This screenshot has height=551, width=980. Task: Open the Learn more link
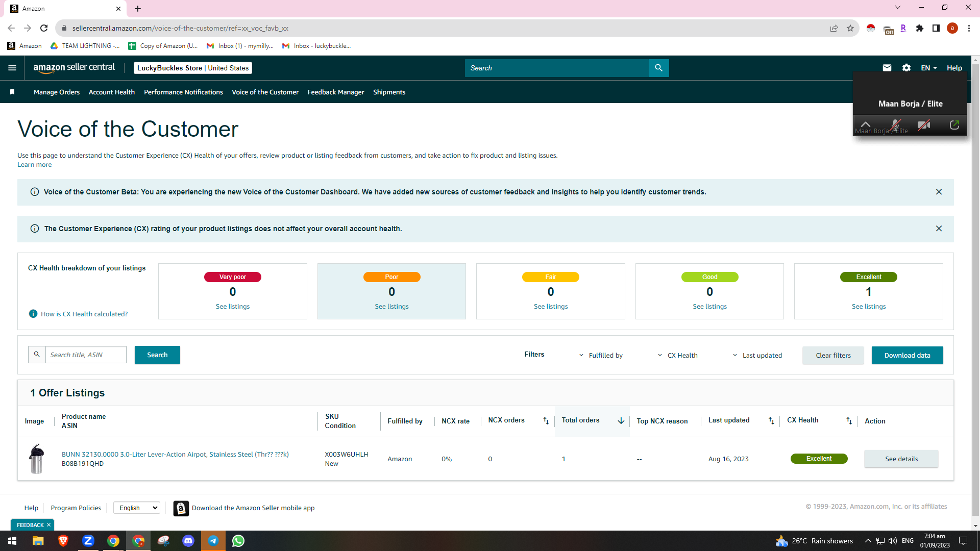pos(34,165)
